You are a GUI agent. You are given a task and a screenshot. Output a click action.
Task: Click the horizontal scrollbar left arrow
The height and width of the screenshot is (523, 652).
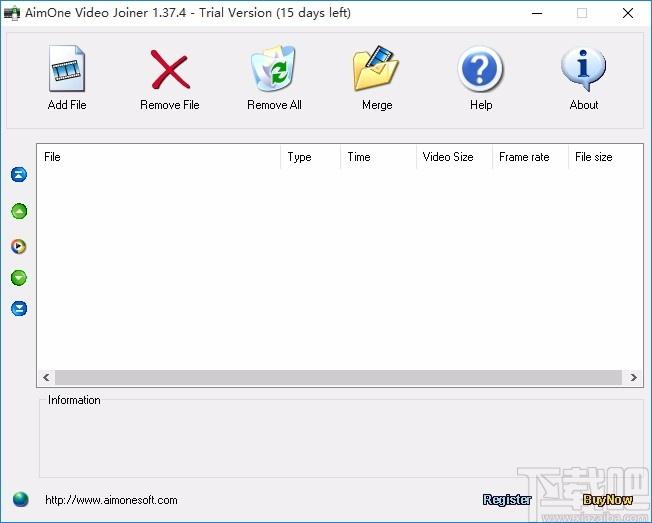pos(46,377)
